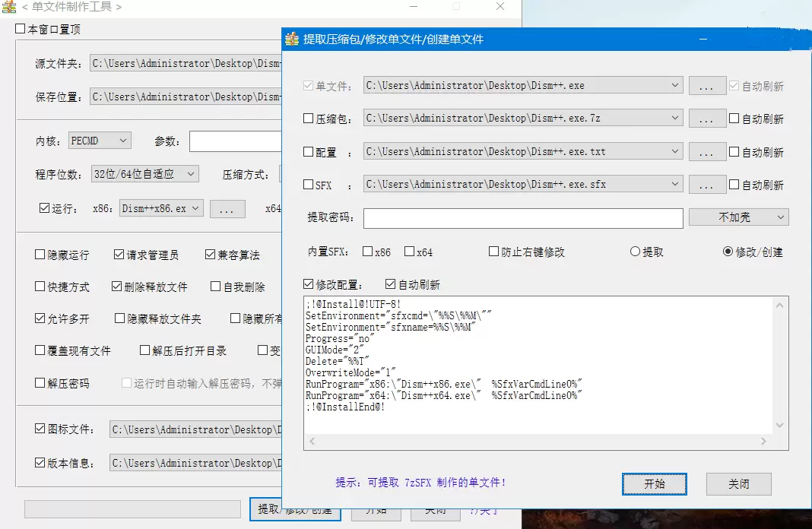This screenshot has width=812, height=529.
Task: Click the GUIMode="2" line in the config
Action: tap(335, 350)
